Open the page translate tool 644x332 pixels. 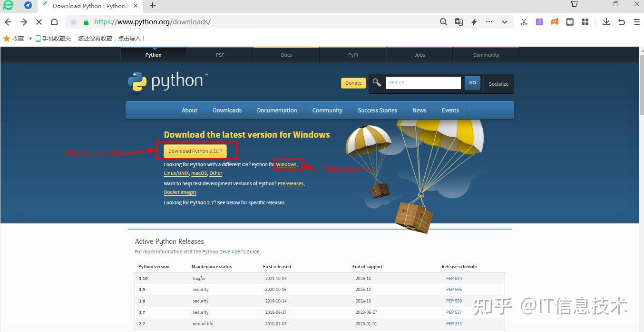coord(459,22)
